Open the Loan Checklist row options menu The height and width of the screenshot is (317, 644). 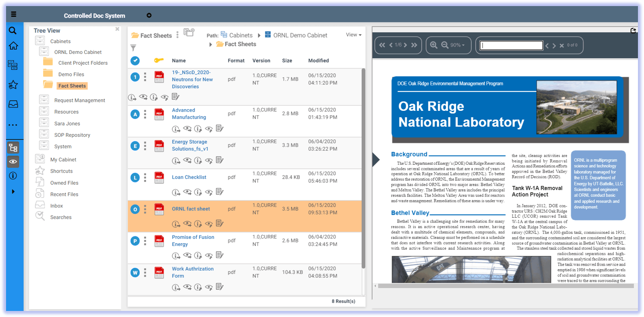(145, 177)
